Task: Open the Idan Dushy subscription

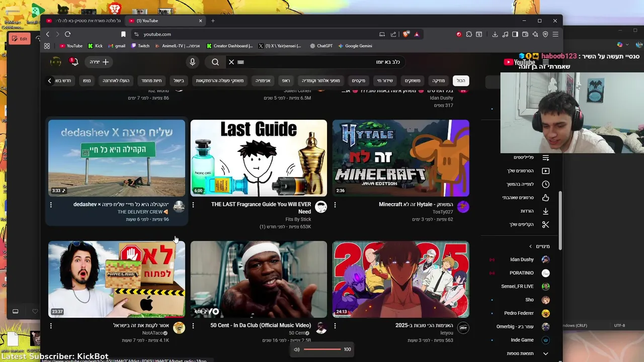Action: click(527, 259)
